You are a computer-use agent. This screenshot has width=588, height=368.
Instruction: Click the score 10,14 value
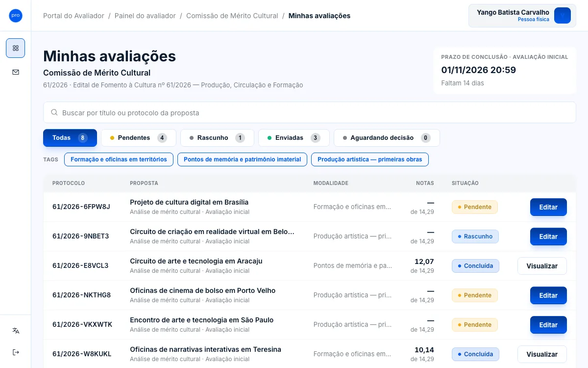pos(424,350)
